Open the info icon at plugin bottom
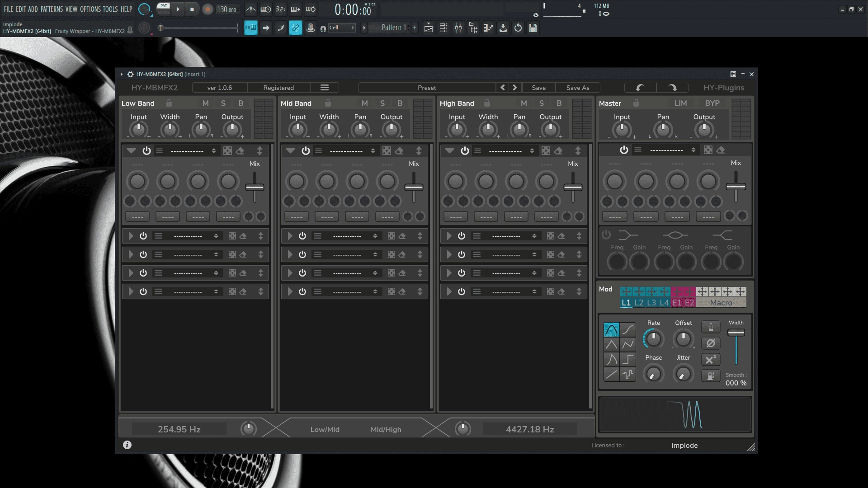868x488 pixels. 127,445
